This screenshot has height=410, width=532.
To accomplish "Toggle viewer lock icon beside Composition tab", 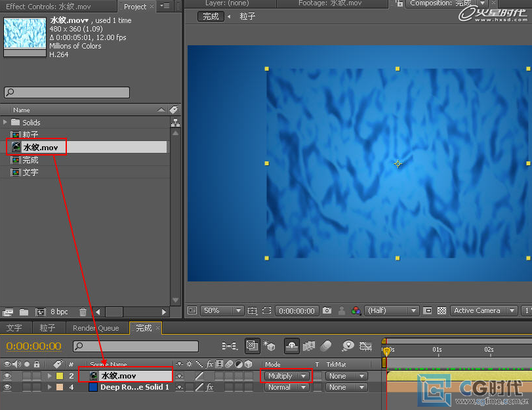I will pyautogui.click(x=399, y=3).
